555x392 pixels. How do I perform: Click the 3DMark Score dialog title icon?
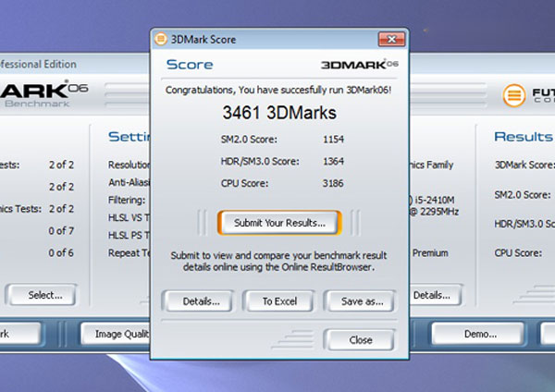(x=160, y=39)
